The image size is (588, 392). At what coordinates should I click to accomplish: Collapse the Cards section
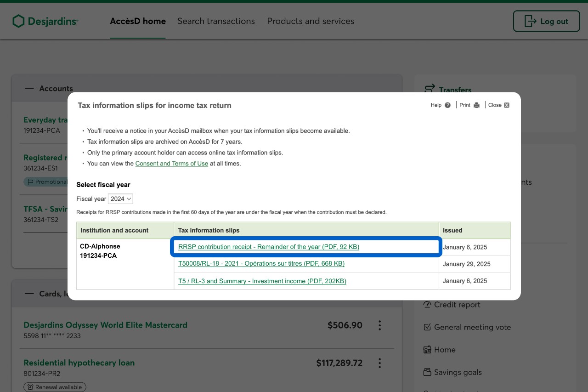point(29,294)
